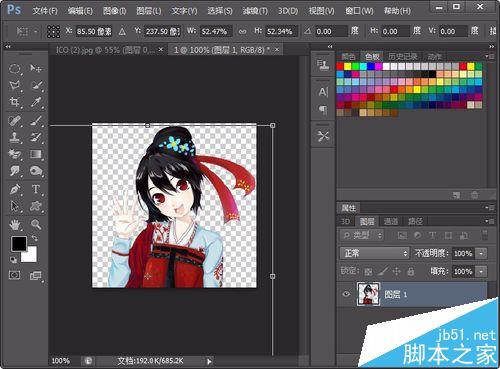The image size is (500, 369).
Task: Select the Eyedropper tool
Action: coord(36,102)
